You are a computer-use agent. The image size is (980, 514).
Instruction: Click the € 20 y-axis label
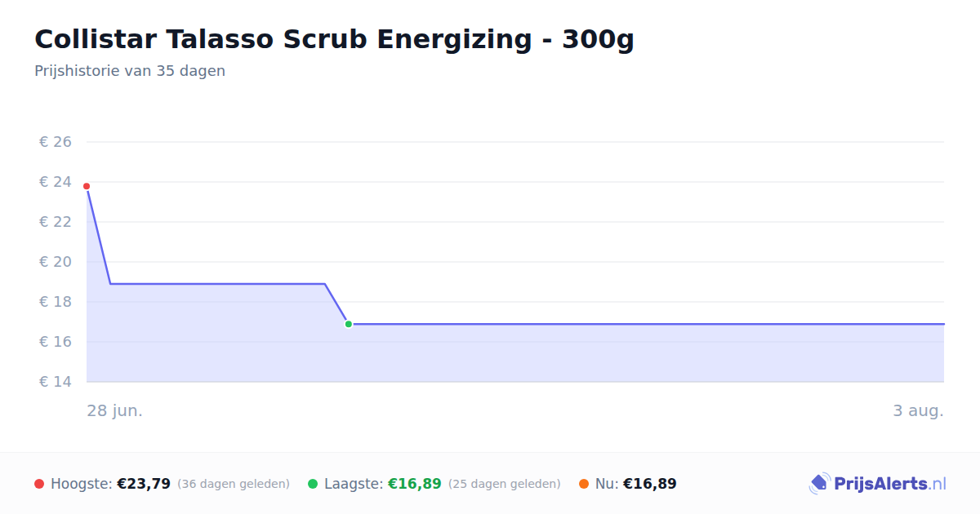pos(56,262)
